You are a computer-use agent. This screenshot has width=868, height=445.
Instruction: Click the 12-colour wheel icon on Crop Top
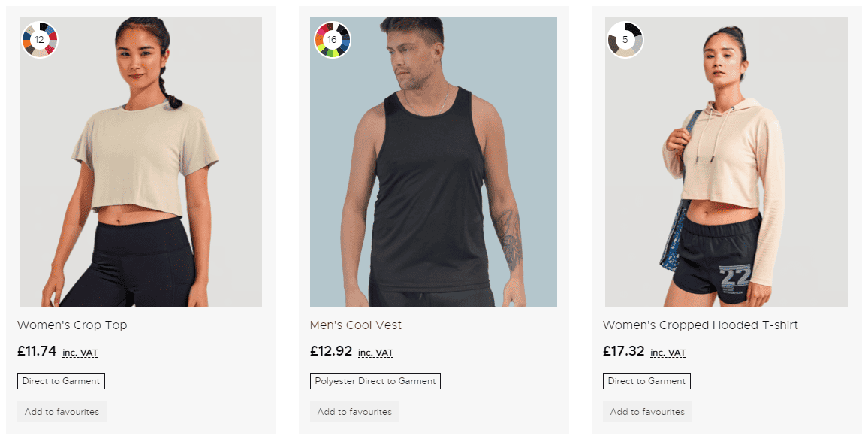coord(40,39)
